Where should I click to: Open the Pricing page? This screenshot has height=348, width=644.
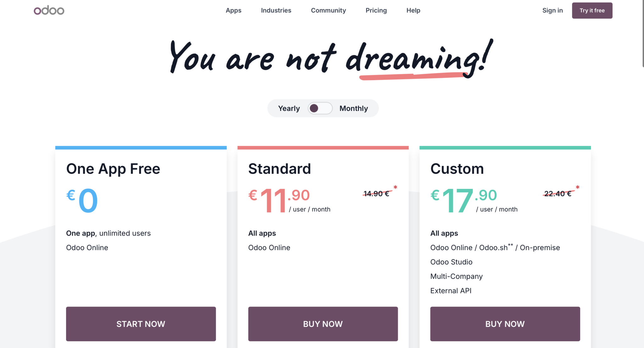point(376,10)
